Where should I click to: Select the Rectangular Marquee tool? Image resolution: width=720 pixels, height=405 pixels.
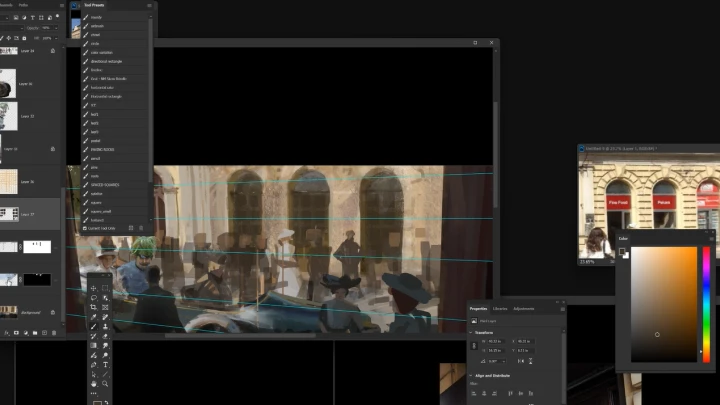pyautogui.click(x=105, y=288)
